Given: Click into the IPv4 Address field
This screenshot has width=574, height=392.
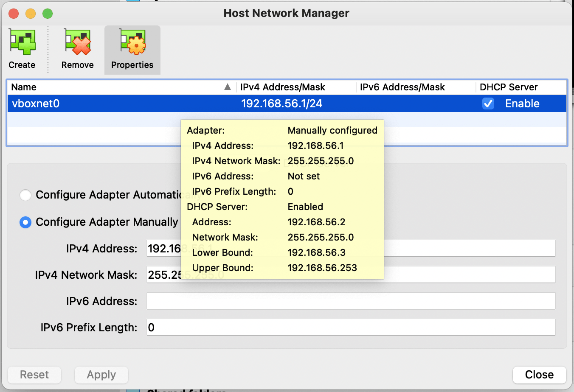Looking at the screenshot, I should click(x=351, y=248).
